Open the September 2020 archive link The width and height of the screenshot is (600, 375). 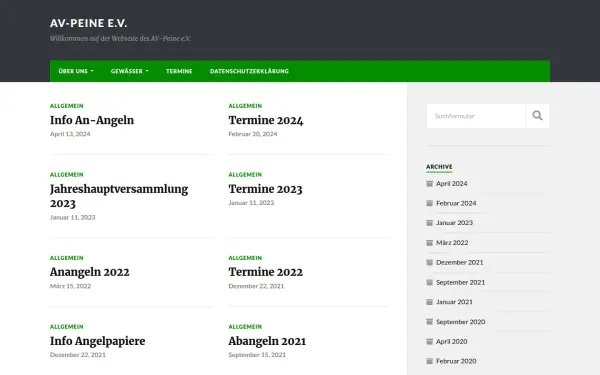tap(461, 322)
